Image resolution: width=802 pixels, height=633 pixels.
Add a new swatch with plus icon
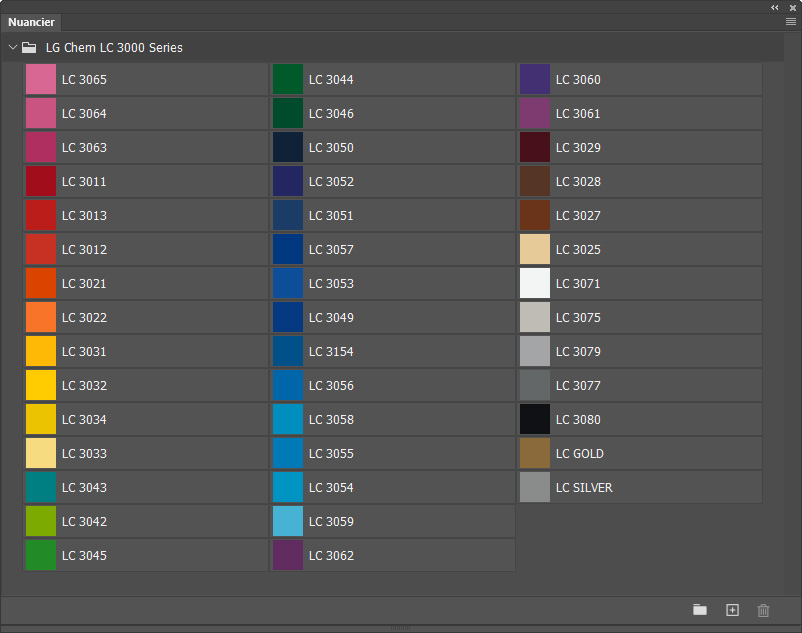[732, 609]
